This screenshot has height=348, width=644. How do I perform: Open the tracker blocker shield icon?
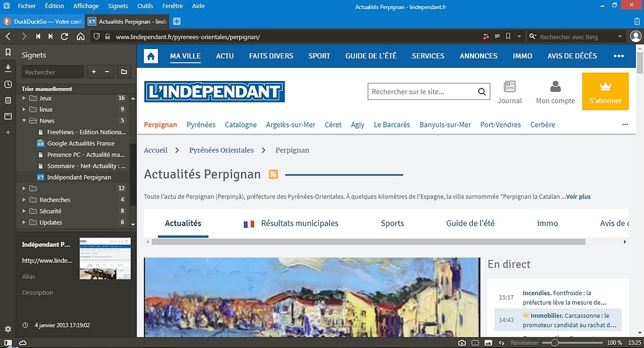coord(96,36)
